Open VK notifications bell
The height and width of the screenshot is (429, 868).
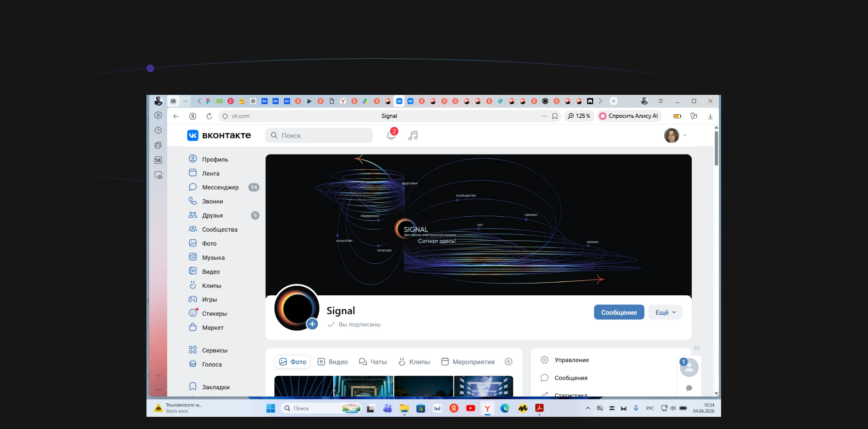click(391, 135)
